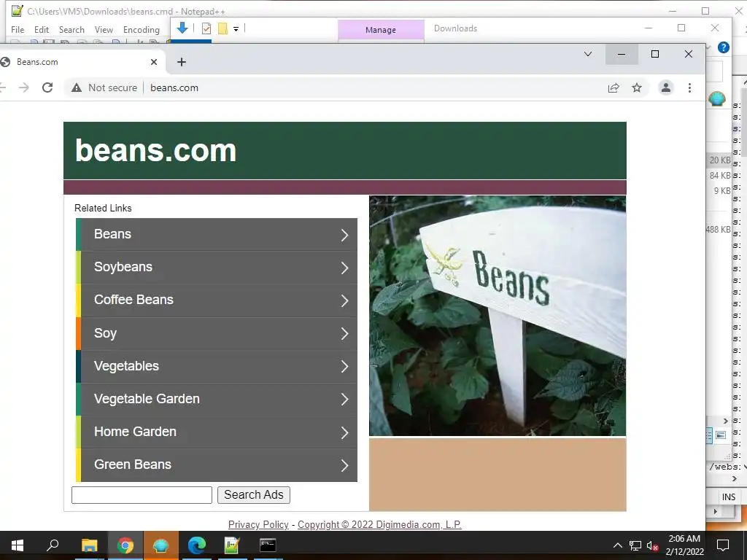Open the Vegetables related link
747x560 pixels.
click(x=217, y=366)
